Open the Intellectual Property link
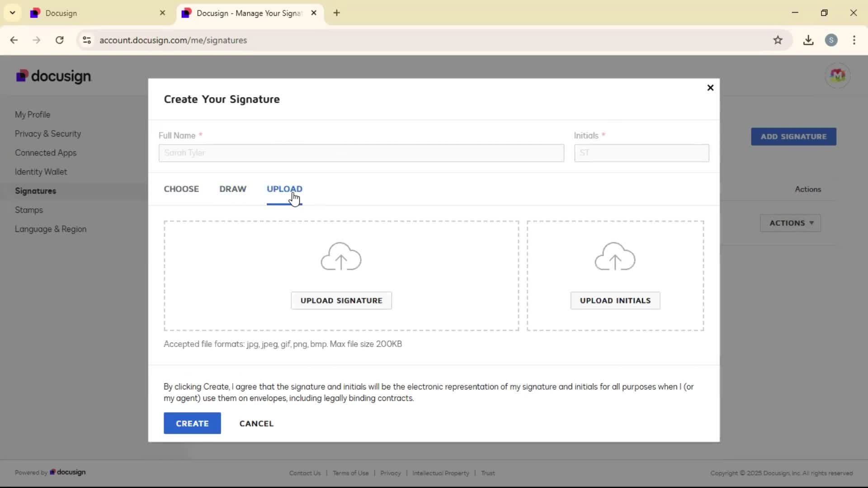 tap(441, 473)
